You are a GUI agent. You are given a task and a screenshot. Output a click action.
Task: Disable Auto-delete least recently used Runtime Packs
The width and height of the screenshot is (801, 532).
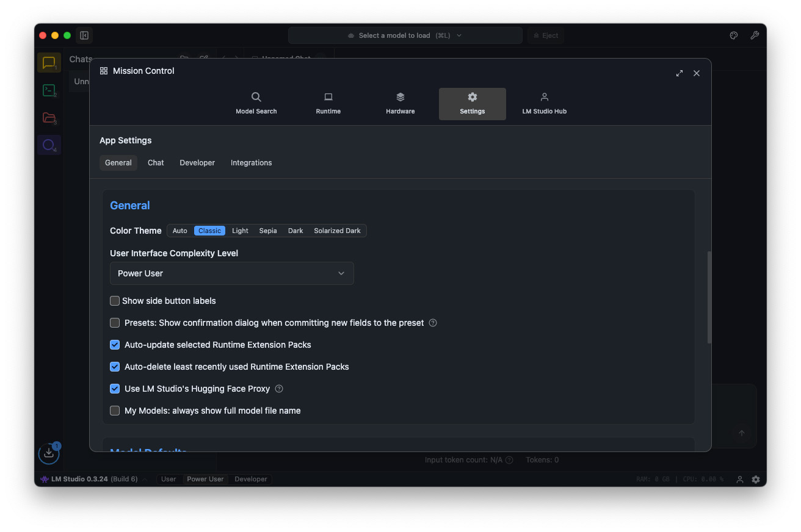click(x=115, y=367)
